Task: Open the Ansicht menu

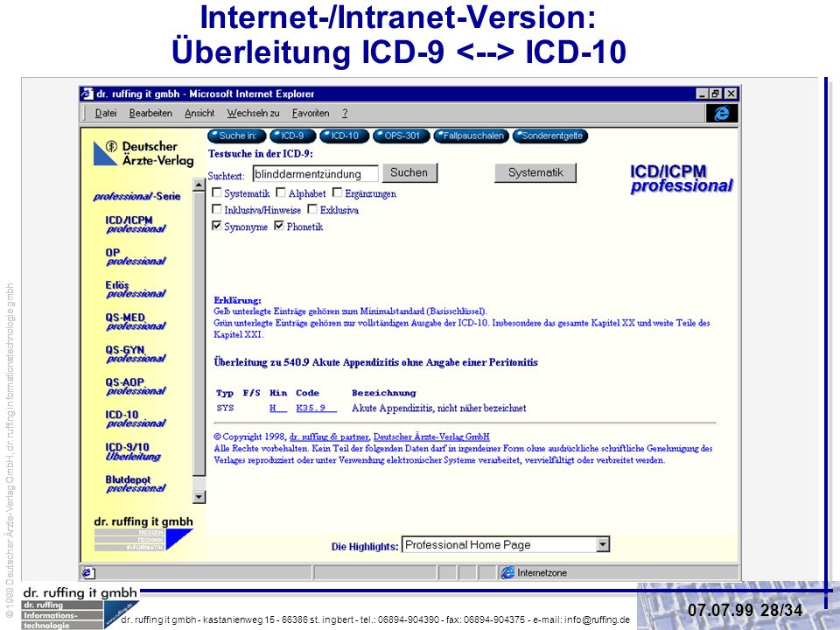Action: point(199,113)
